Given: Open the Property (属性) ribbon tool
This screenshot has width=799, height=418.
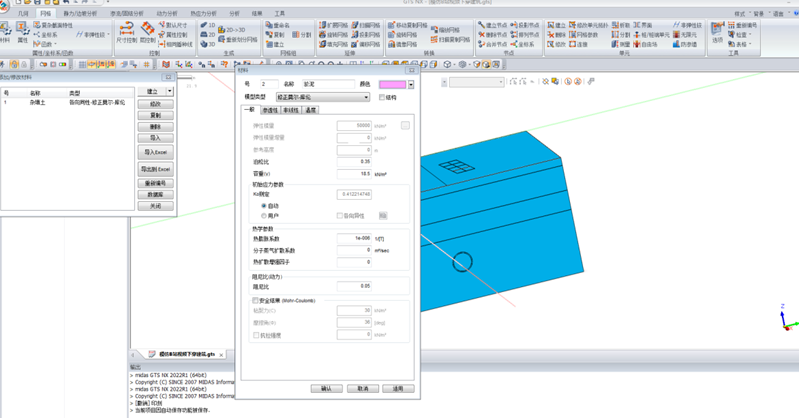Looking at the screenshot, I should [x=22, y=32].
